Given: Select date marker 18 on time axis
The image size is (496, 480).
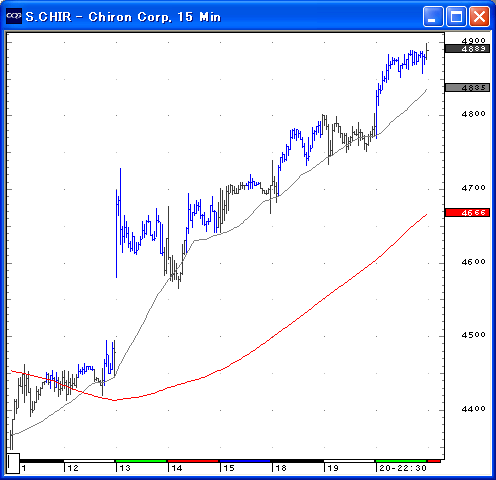Looking at the screenshot, I should tap(281, 468).
